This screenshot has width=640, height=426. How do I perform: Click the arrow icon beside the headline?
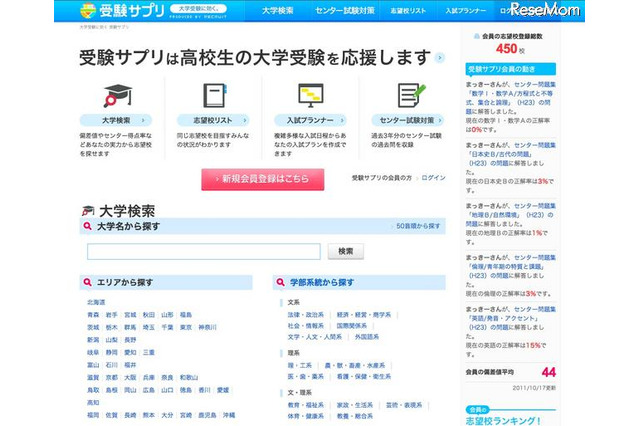440,58
